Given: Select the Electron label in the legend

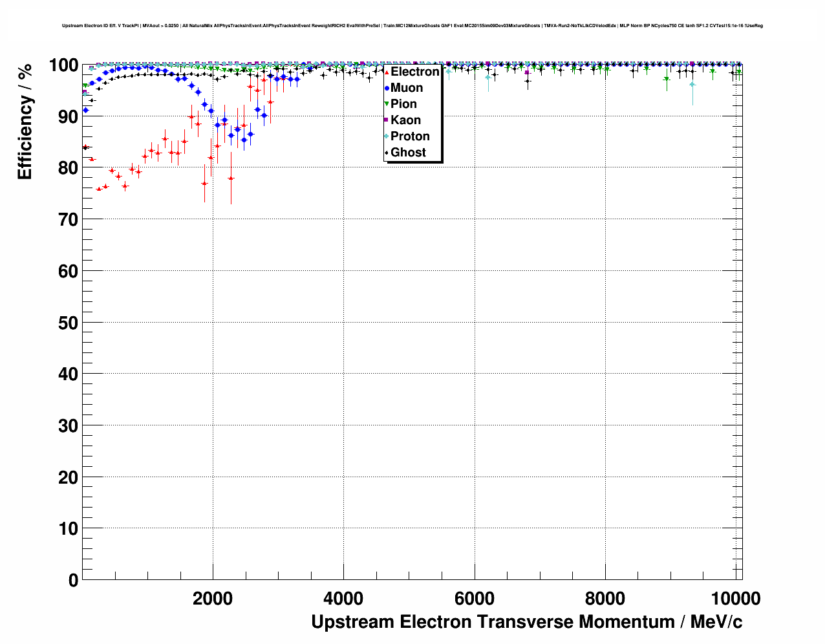Looking at the screenshot, I should [x=414, y=72].
